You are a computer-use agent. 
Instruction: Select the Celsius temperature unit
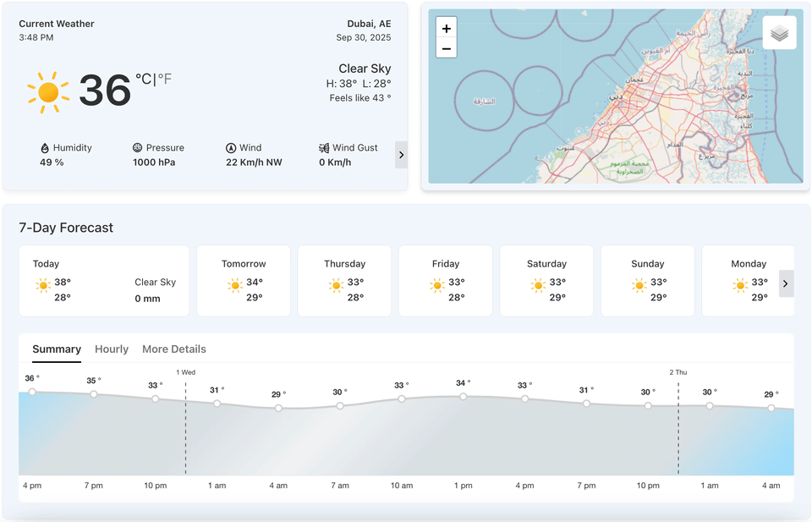point(144,80)
